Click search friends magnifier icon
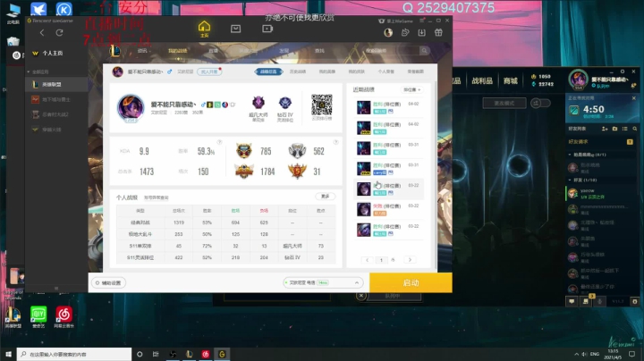The height and width of the screenshot is (361, 644). (x=634, y=129)
